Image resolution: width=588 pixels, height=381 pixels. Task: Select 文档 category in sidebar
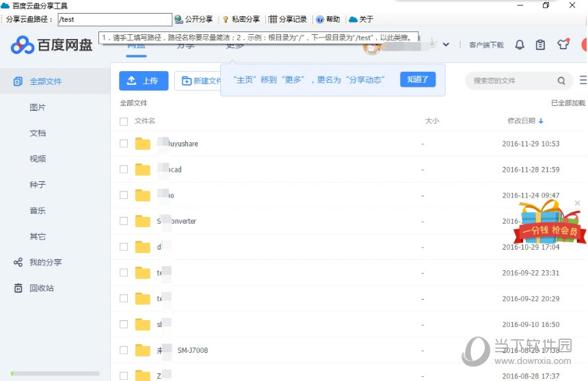tap(38, 133)
